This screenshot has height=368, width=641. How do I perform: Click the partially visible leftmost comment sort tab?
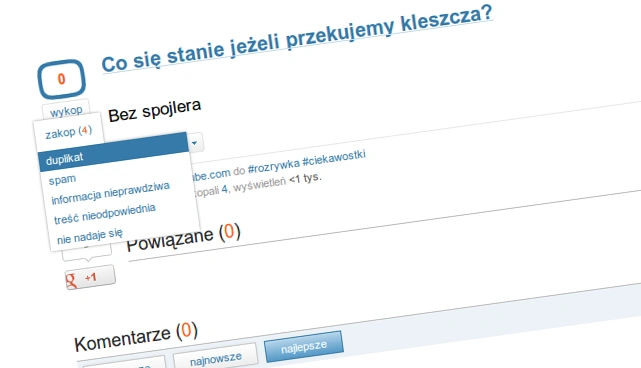pyautogui.click(x=124, y=364)
